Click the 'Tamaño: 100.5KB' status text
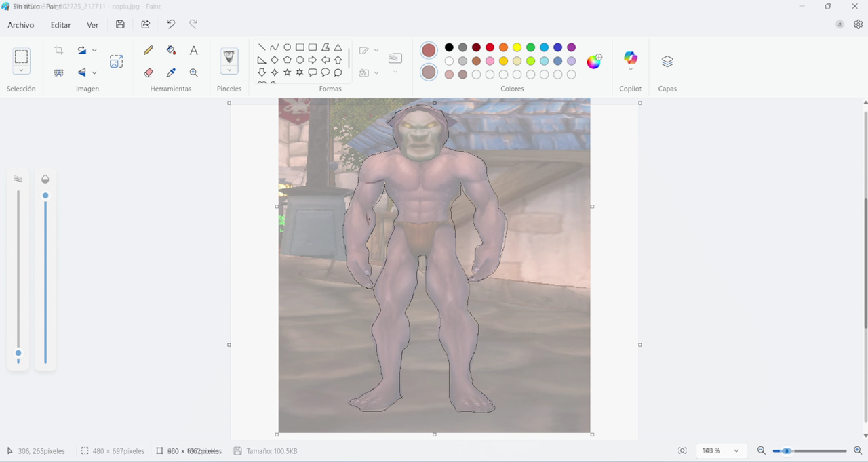 (272, 451)
